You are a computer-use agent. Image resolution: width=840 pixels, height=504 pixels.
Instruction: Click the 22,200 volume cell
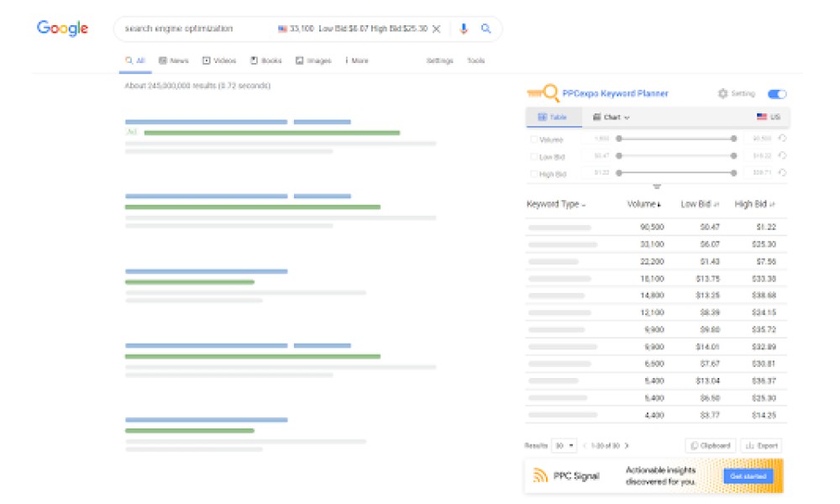click(652, 261)
